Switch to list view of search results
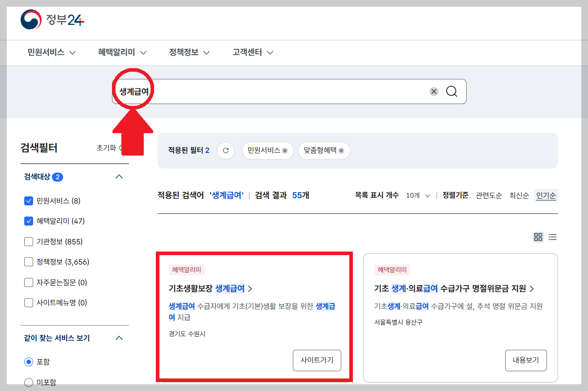This screenshot has width=588, height=391. pyautogui.click(x=552, y=237)
